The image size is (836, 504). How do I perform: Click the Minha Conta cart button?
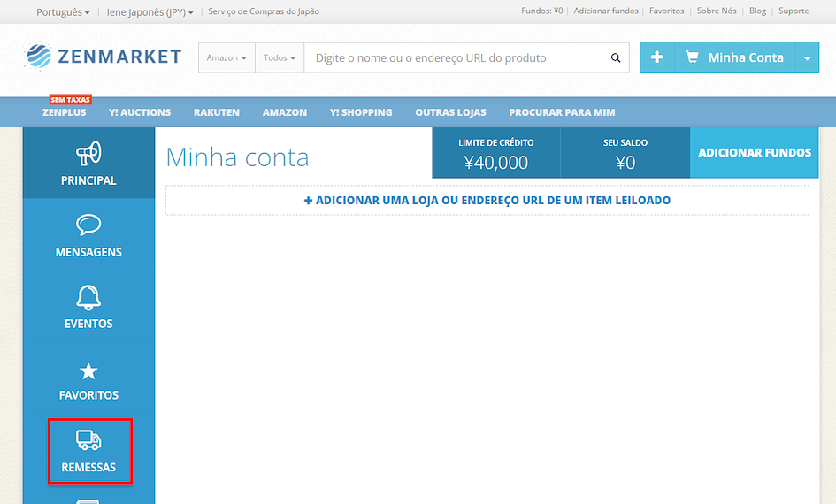point(735,57)
